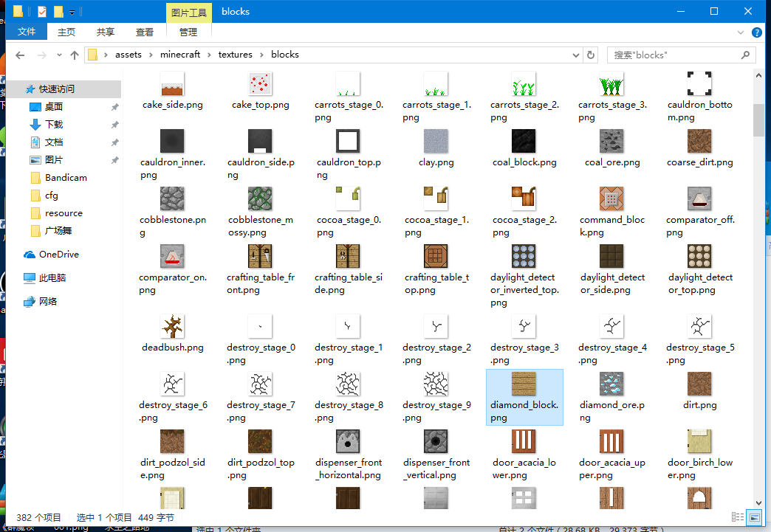Select destroy_stage_5.png icon
771x532 pixels.
coord(699,326)
